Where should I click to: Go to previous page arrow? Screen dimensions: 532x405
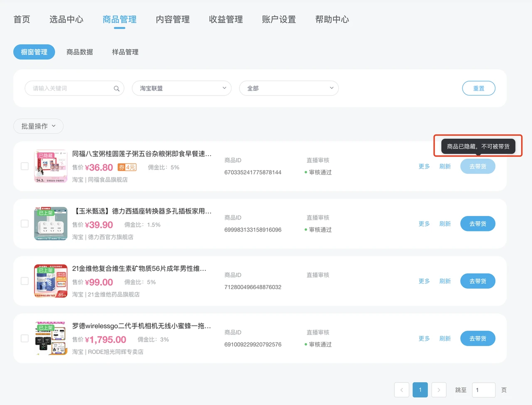(401, 390)
